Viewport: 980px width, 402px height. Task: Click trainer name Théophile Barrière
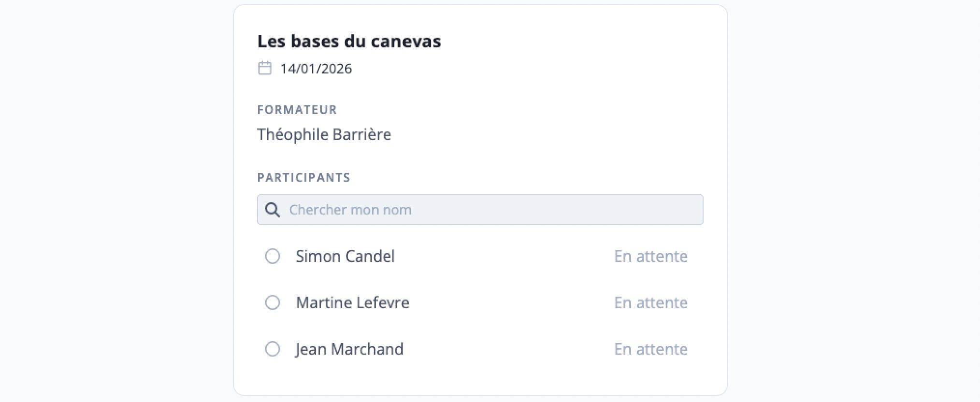(x=324, y=134)
